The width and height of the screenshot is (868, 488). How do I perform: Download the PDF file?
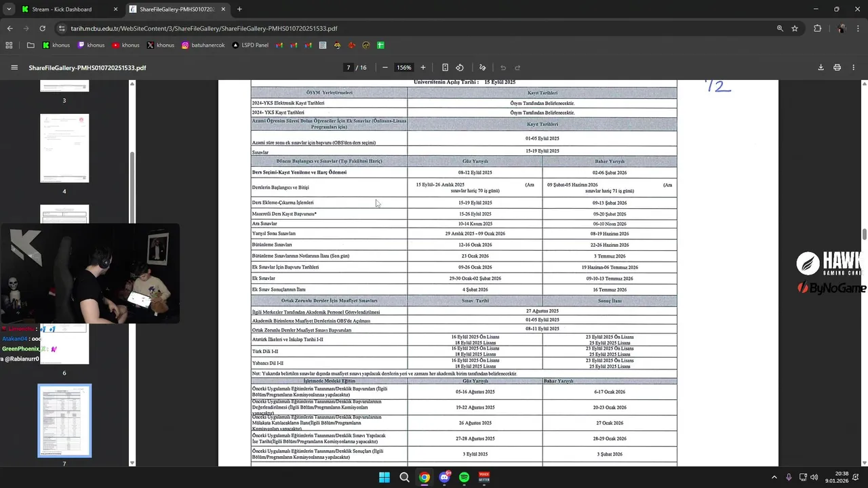click(821, 68)
